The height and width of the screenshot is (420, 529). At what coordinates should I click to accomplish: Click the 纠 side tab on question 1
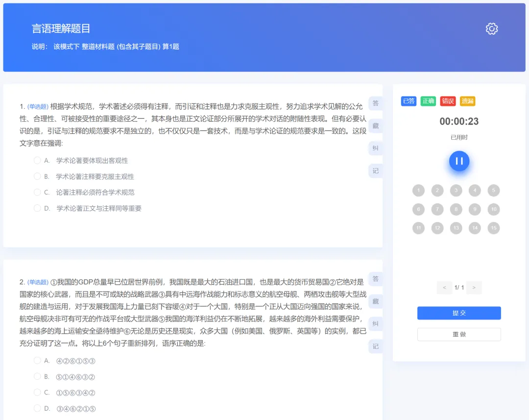point(376,148)
